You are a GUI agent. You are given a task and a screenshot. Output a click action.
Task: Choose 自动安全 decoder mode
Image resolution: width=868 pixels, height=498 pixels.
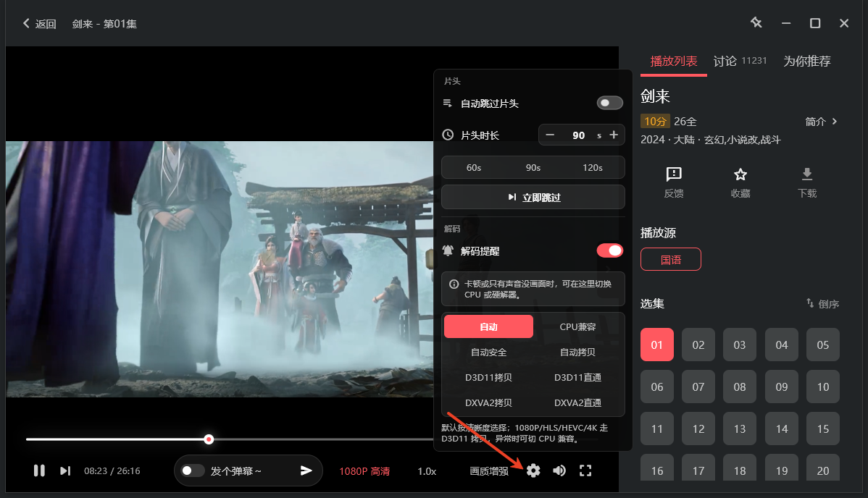pyautogui.click(x=489, y=352)
